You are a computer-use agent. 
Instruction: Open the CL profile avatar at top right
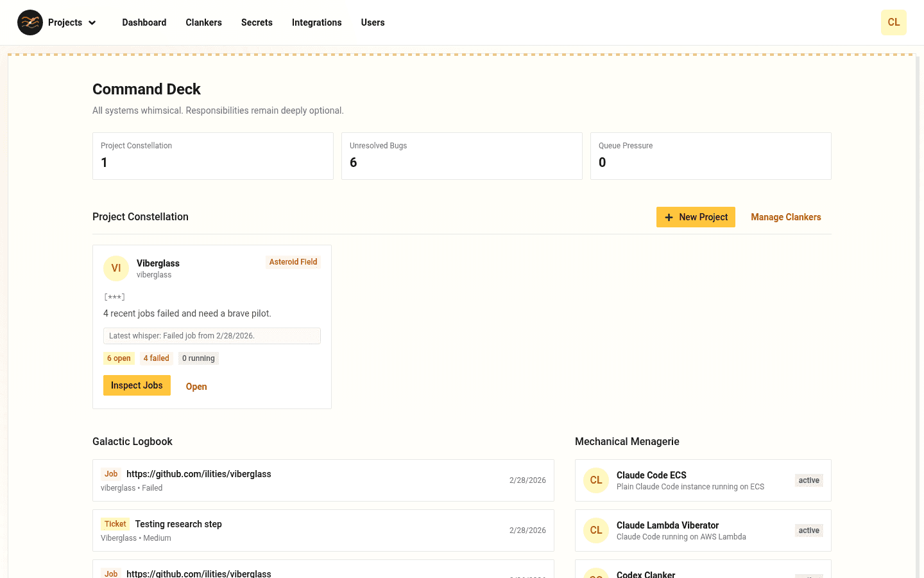pyautogui.click(x=894, y=22)
